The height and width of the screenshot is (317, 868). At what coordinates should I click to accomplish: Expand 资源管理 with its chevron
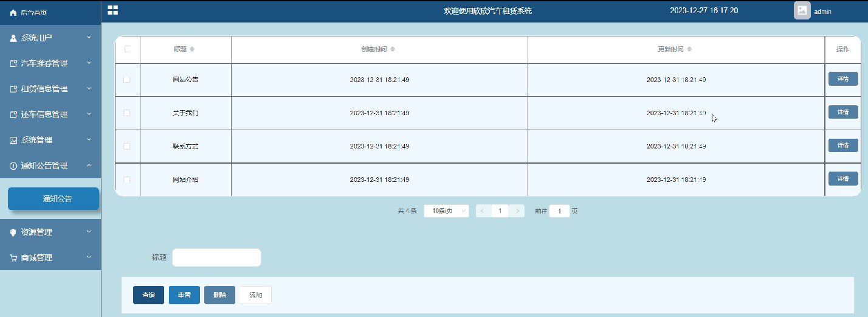coord(89,232)
